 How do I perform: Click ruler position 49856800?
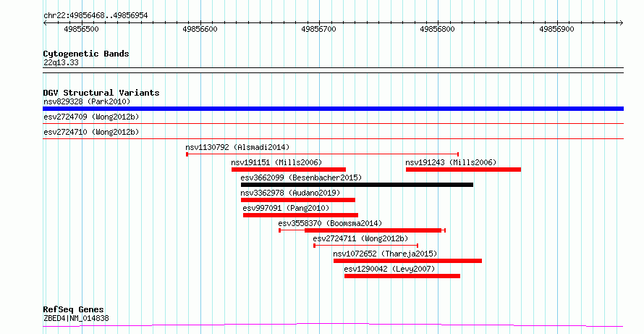click(437, 29)
